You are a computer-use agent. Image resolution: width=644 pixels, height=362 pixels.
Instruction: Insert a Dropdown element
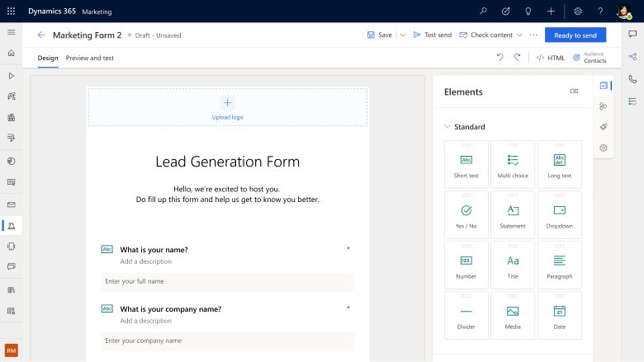click(559, 214)
